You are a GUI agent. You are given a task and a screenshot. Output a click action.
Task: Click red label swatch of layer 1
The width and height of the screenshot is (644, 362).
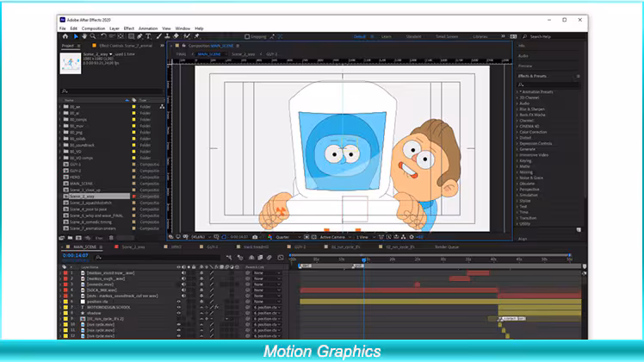click(65, 272)
